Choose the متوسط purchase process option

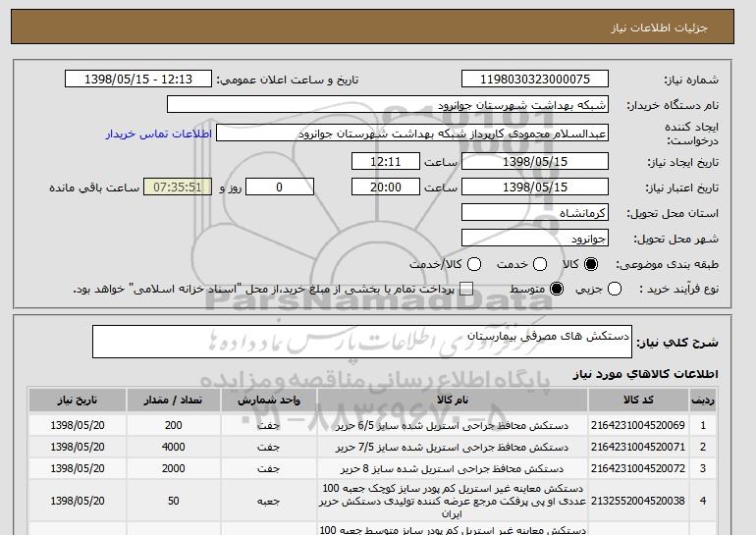557,290
